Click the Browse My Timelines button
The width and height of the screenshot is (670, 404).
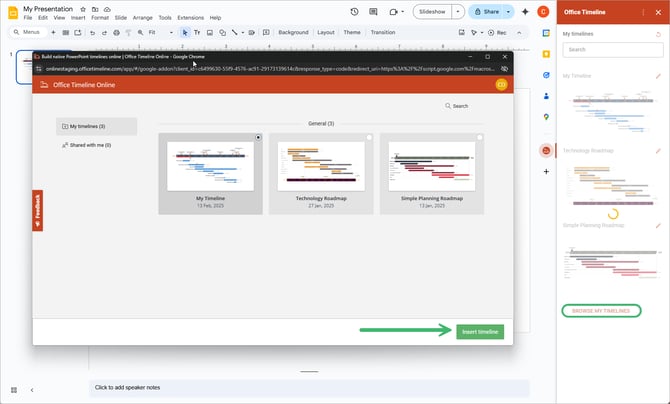(x=601, y=311)
